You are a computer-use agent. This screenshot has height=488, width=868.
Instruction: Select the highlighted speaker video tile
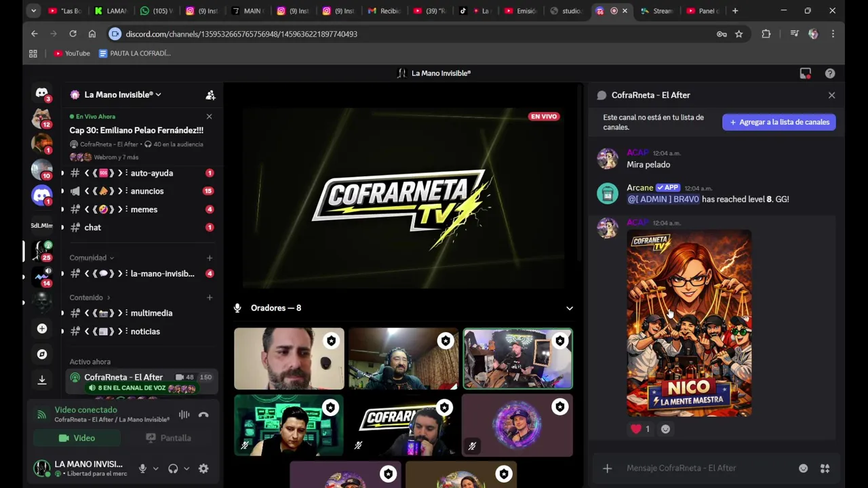(518, 359)
